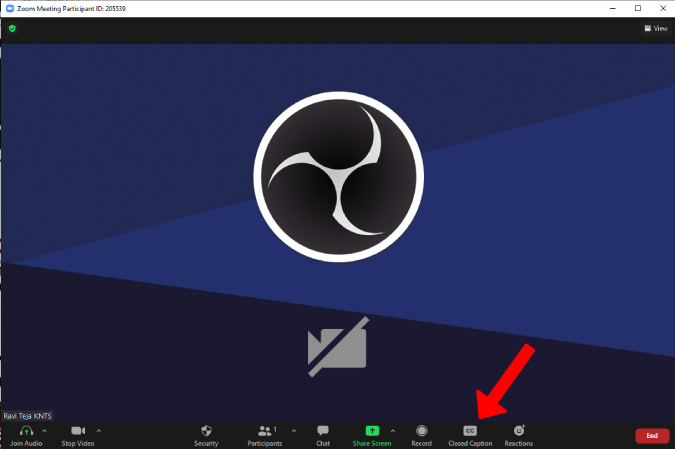Expand audio options arrow beside Join Audio
Screen dimensions: 675x449
coord(44,430)
